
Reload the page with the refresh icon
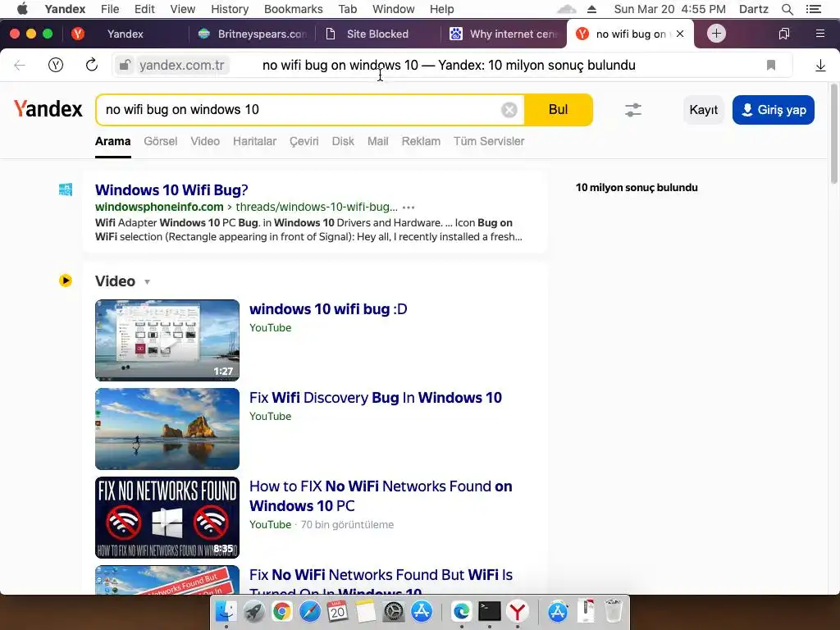92,66
